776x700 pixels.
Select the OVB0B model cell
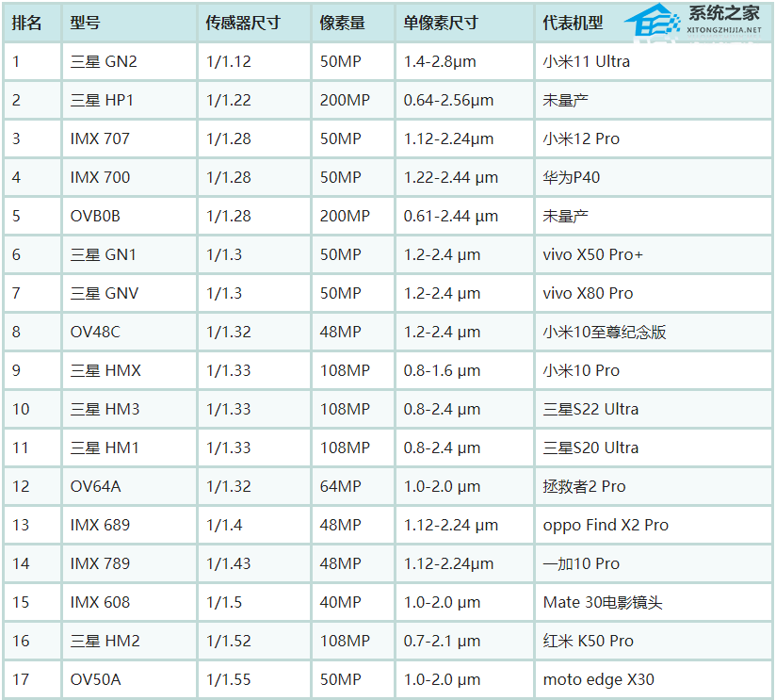(129, 216)
